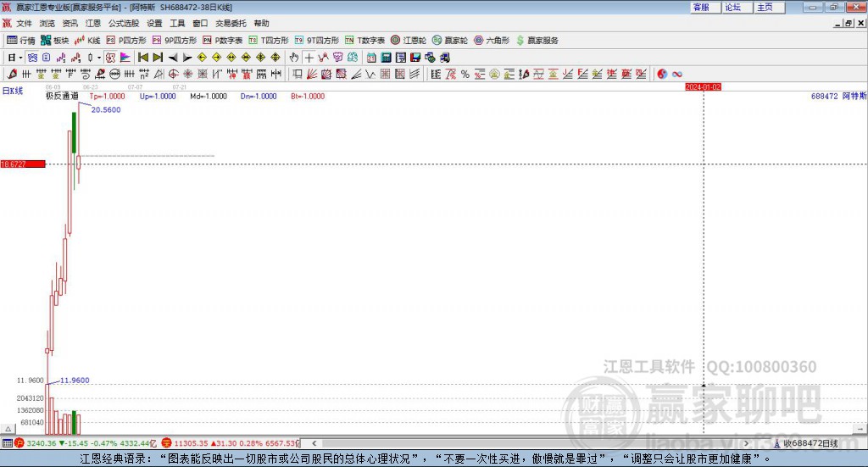Click the Up=1.0000 indicator value
868x467 pixels.
tap(158, 97)
